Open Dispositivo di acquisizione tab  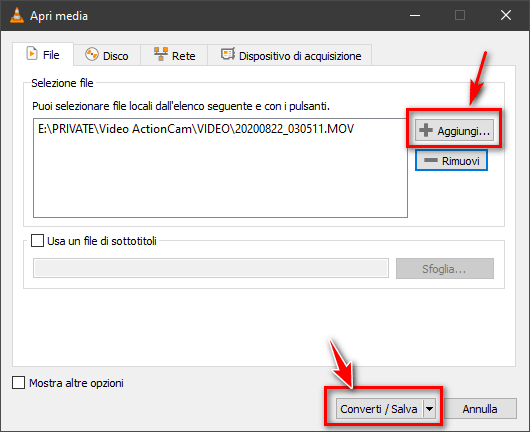pyautogui.click(x=290, y=55)
